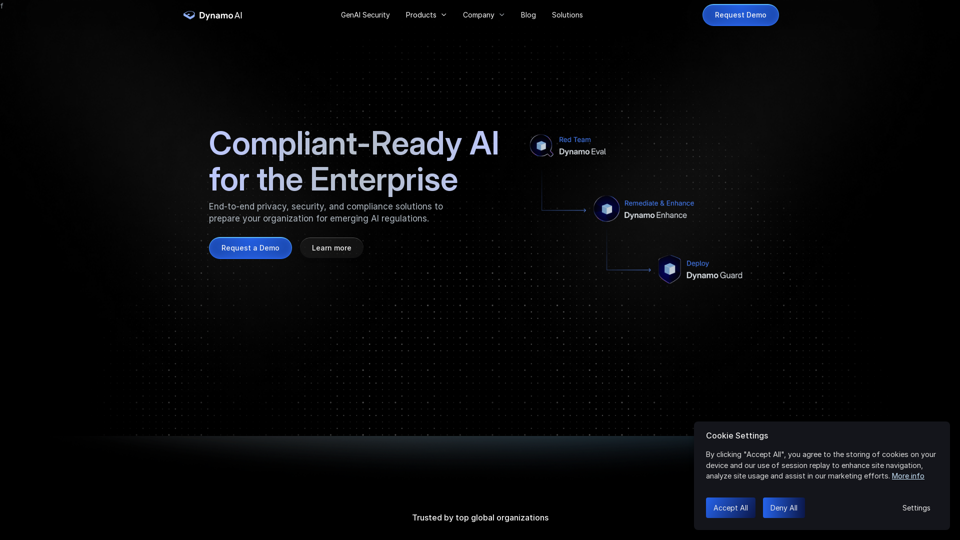Follow the More info link
This screenshot has height=540, width=960.
click(907, 476)
